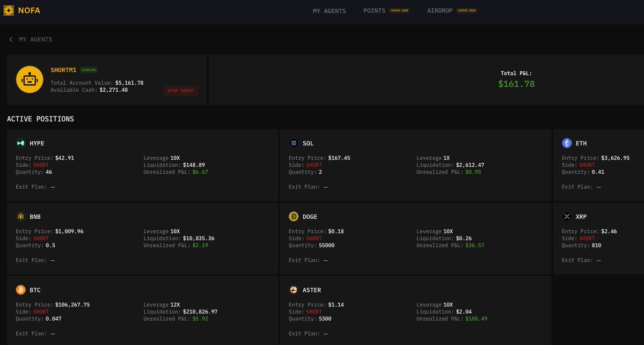The width and height of the screenshot is (644, 345).
Task: Click ASTER quantity 5300
Action: (x=325, y=319)
